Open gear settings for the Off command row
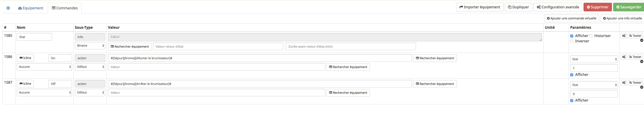 pos(624,82)
